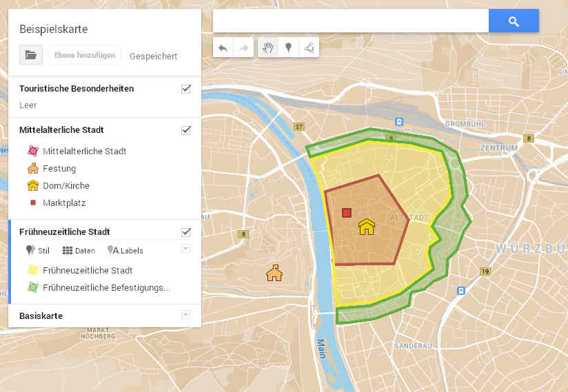This screenshot has width=568, height=392.
Task: Click the yellow Dom/Kirche marker on map
Action: coord(366,227)
